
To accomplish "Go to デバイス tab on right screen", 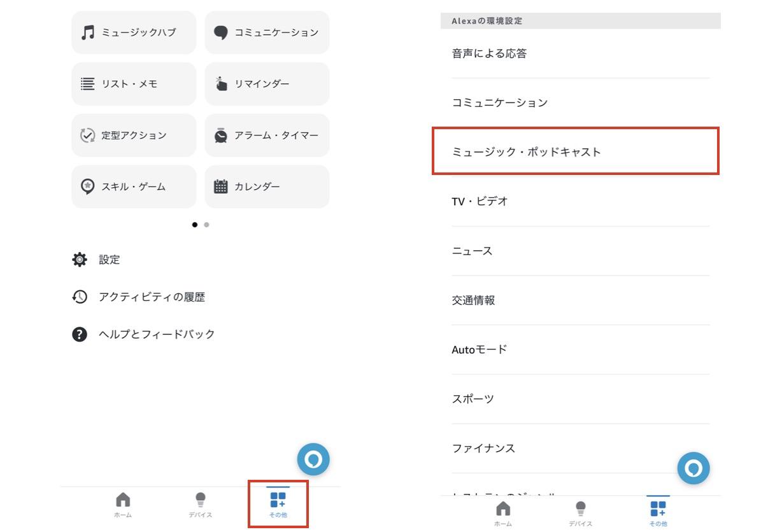I will [x=581, y=513].
